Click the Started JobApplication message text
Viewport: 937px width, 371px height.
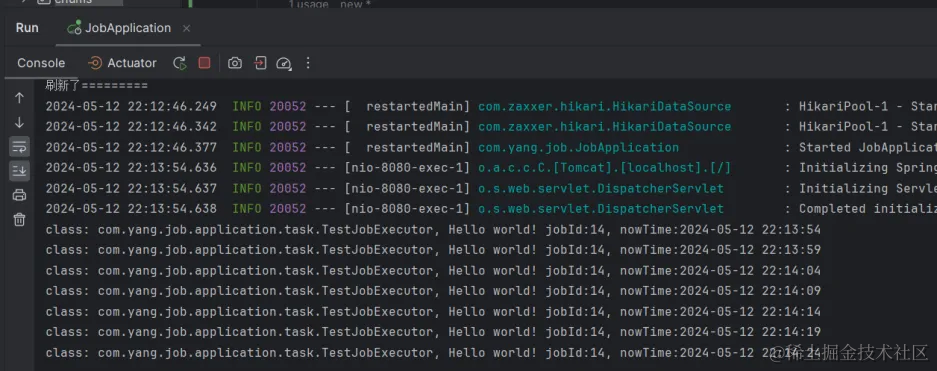(868, 148)
